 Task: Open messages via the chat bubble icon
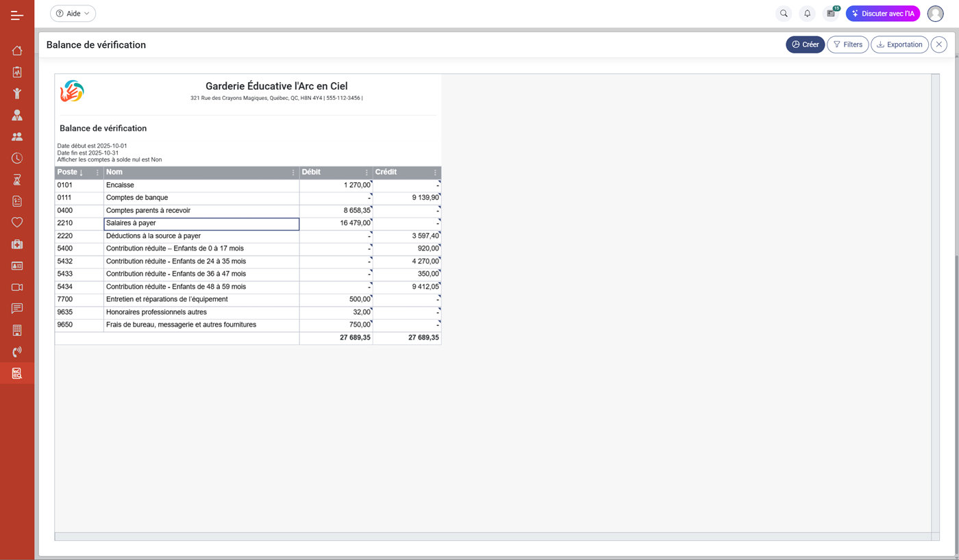[x=16, y=308]
